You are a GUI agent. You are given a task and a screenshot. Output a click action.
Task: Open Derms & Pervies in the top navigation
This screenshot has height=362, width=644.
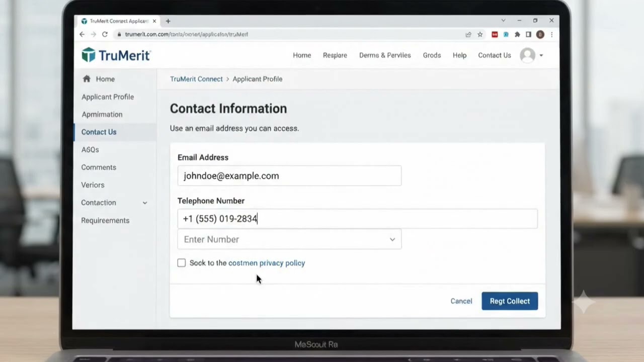coord(385,55)
